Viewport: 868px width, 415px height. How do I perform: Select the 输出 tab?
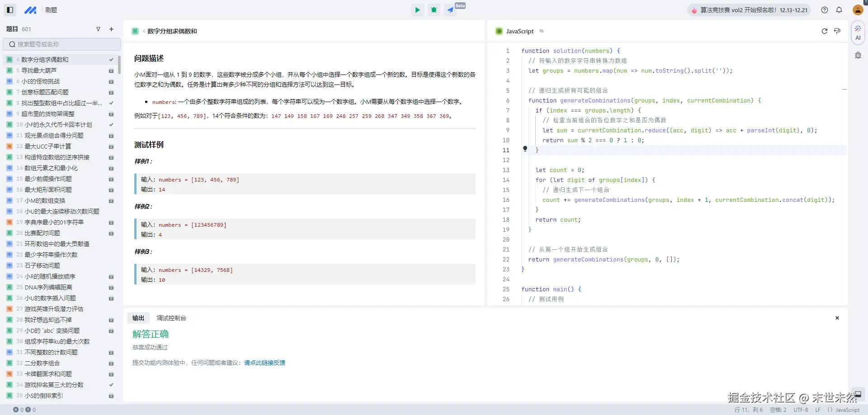(x=138, y=318)
